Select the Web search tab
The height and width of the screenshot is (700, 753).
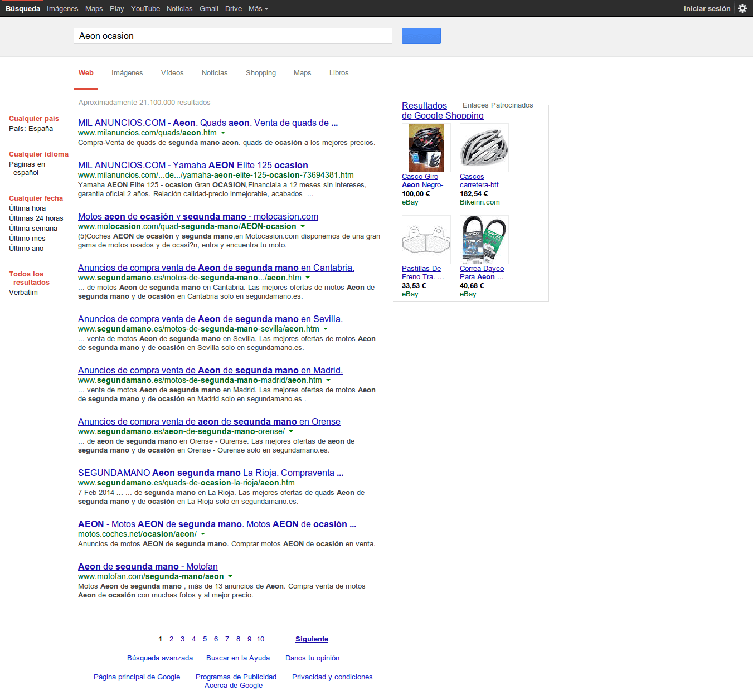point(86,73)
